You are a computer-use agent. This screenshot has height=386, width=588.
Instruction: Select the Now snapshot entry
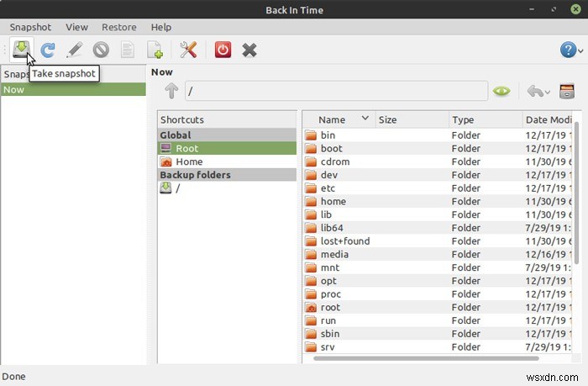[x=74, y=89]
